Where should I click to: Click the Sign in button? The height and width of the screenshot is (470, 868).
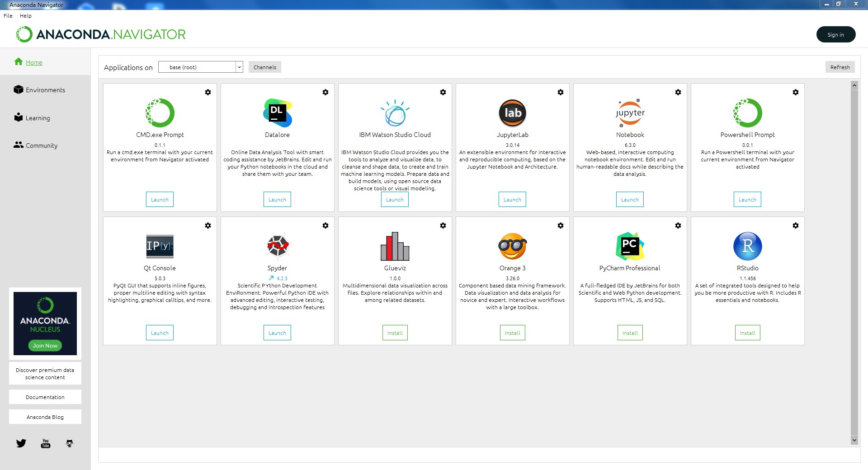pos(836,35)
